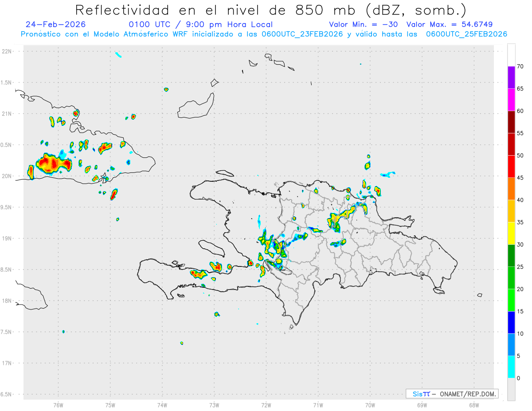Click the '73W' longitude label

click(214, 405)
